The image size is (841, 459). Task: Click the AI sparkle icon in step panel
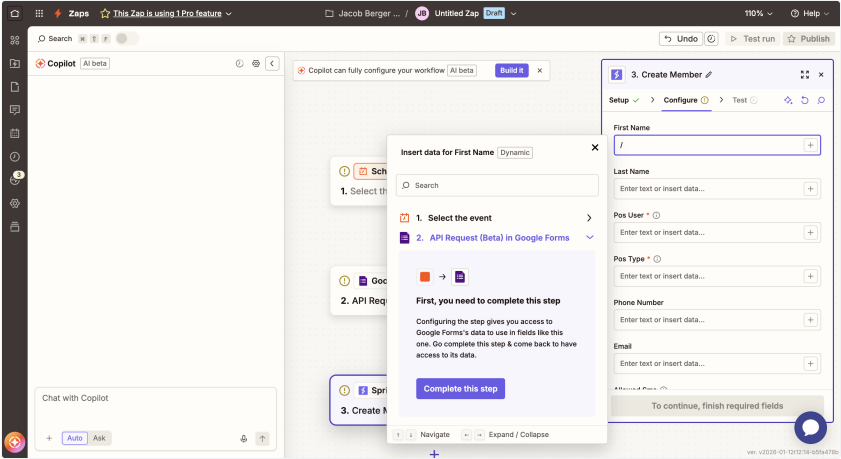(788, 100)
